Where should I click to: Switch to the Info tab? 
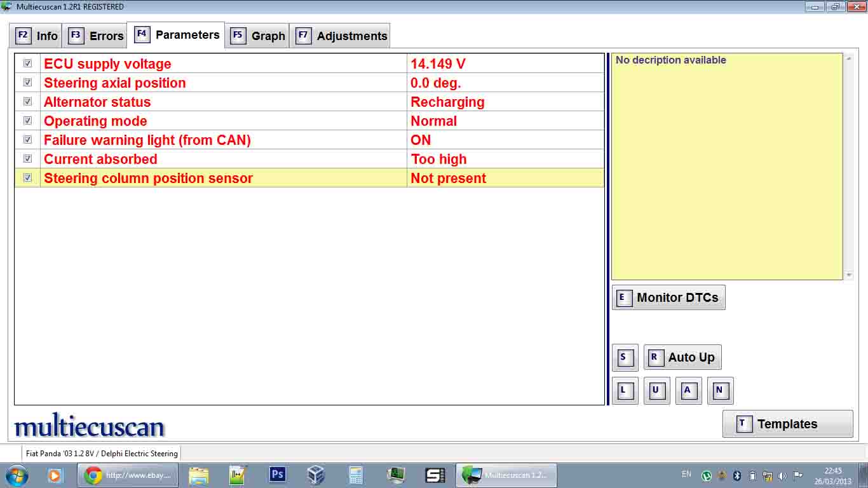tap(36, 36)
